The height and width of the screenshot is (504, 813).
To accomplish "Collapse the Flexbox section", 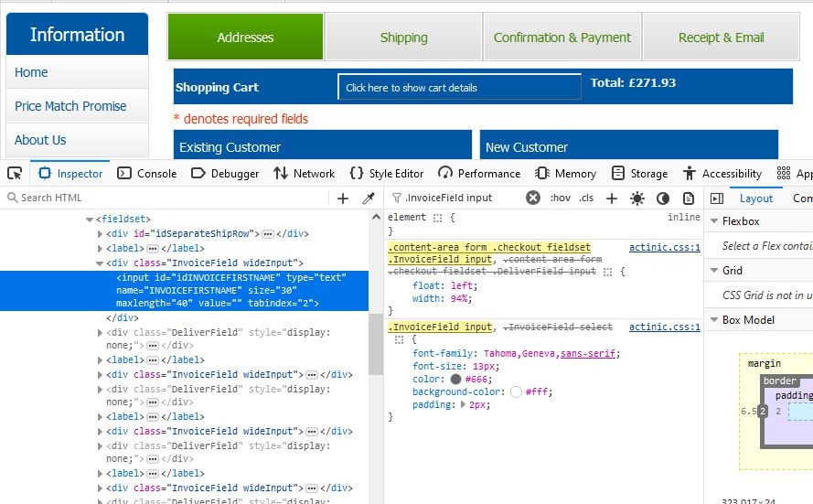I will 712,220.
